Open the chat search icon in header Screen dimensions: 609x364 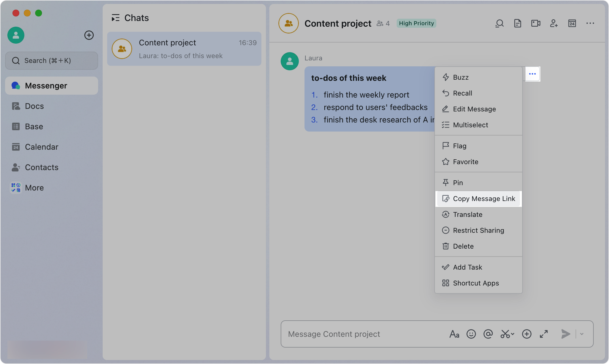pos(499,23)
